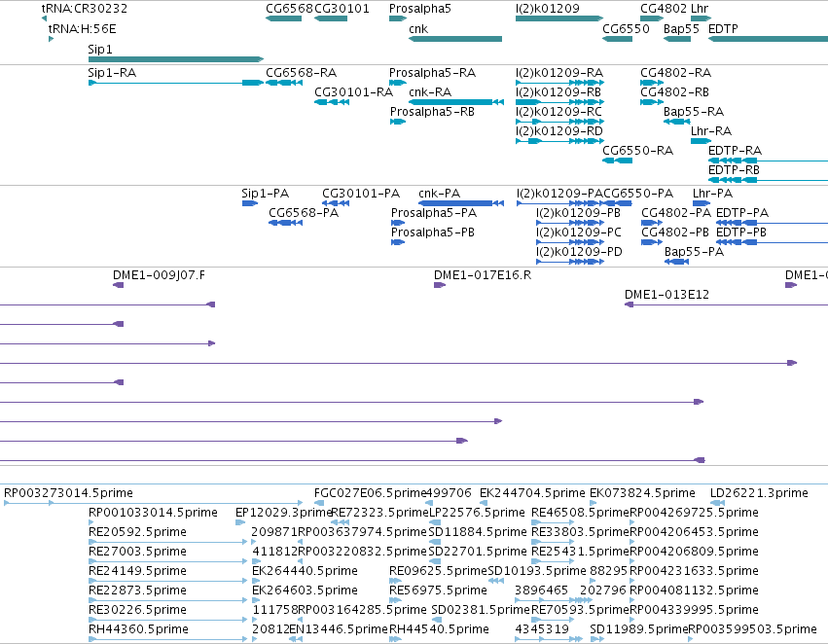The height and width of the screenshot is (644, 828).
Task: Click the SD11989.5prime EST label
Action: [x=638, y=630]
